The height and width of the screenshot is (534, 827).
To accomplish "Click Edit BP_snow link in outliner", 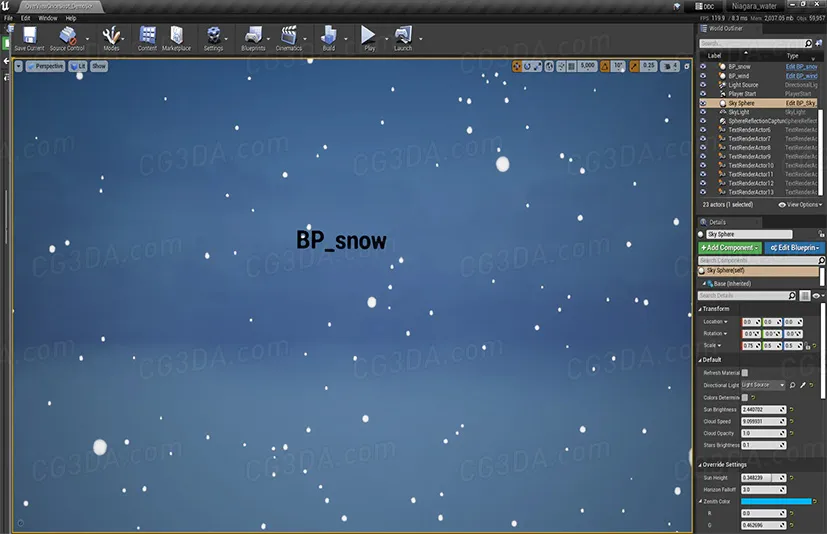I will click(801, 67).
